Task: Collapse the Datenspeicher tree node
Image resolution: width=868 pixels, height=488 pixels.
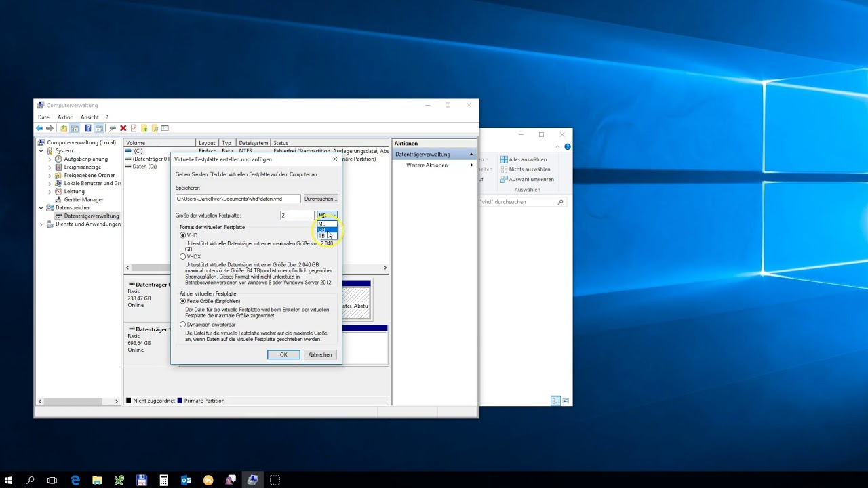Action: click(41, 208)
